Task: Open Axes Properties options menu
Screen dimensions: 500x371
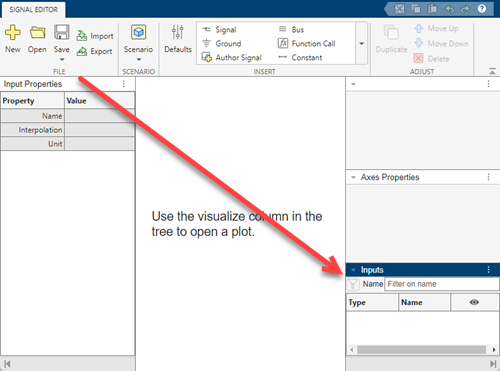Action: (489, 177)
